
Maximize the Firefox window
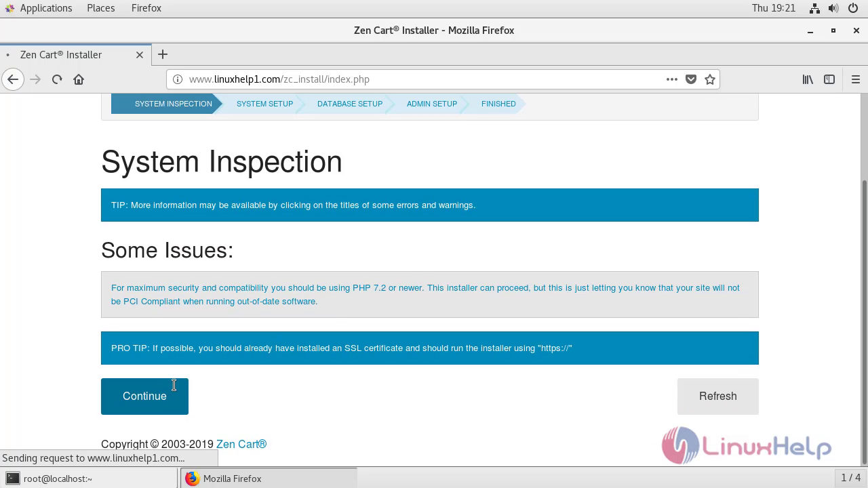click(833, 30)
